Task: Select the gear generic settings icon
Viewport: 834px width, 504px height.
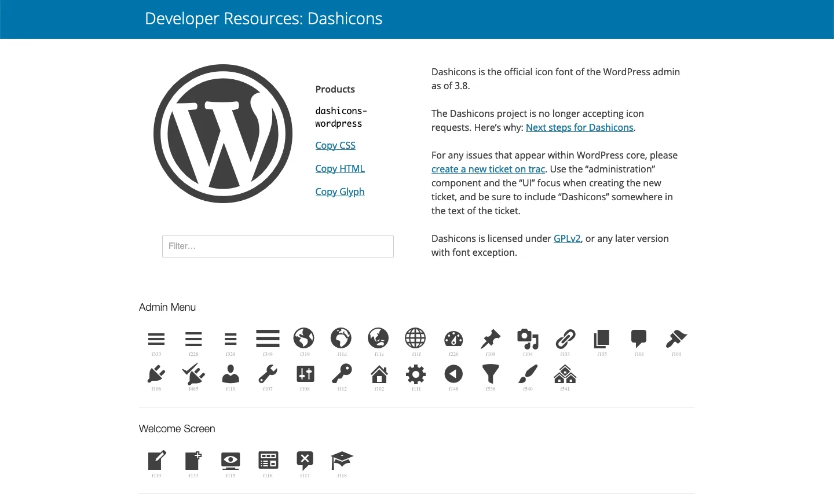Action: (416, 374)
